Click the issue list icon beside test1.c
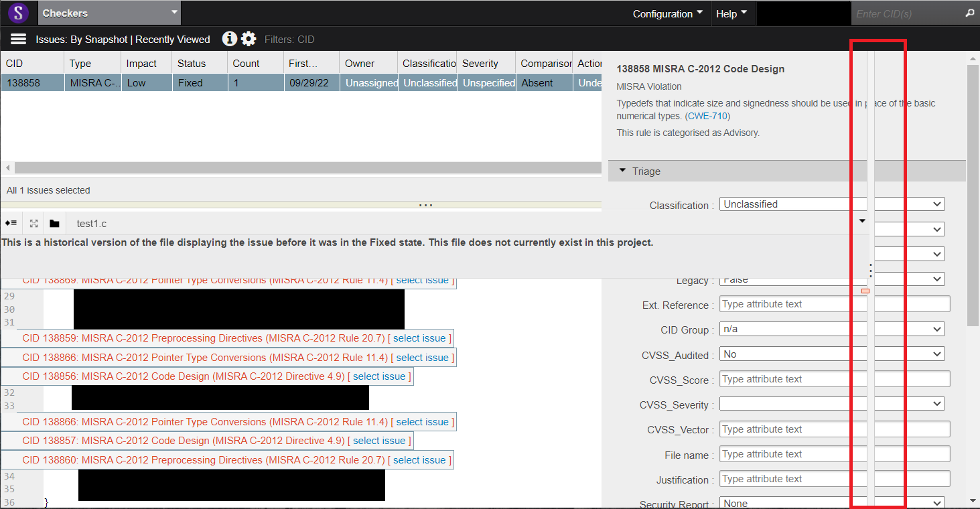Screen dimensions: 980x509 tap(11, 223)
